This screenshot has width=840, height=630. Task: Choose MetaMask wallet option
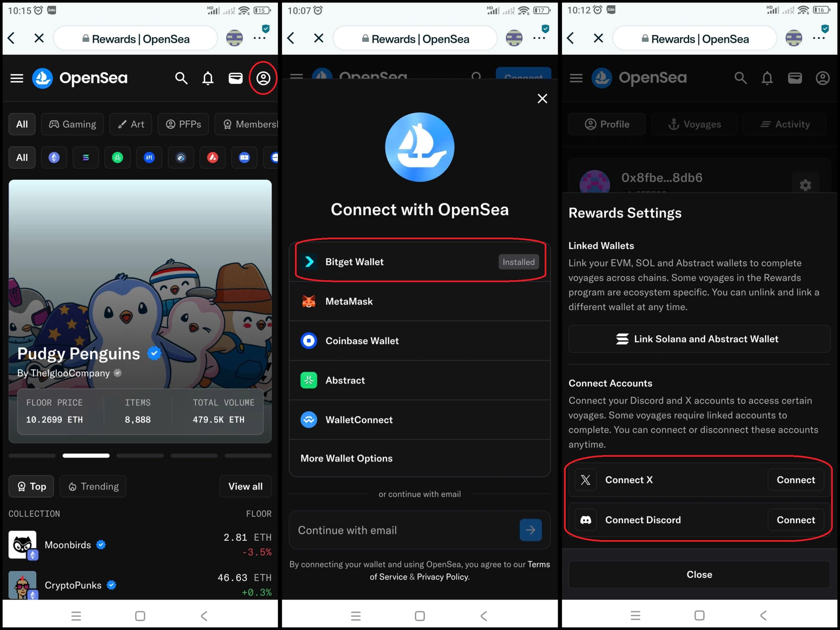(419, 301)
